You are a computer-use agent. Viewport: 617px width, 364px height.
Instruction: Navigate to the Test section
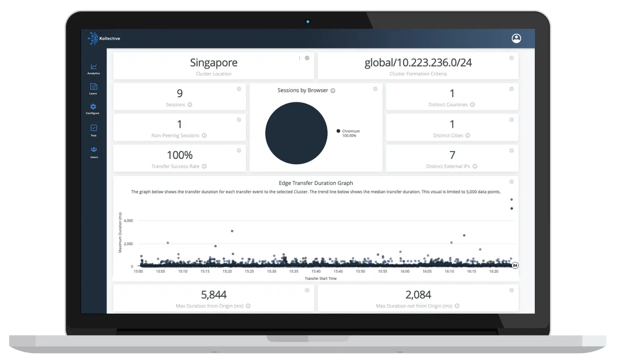coord(94,131)
